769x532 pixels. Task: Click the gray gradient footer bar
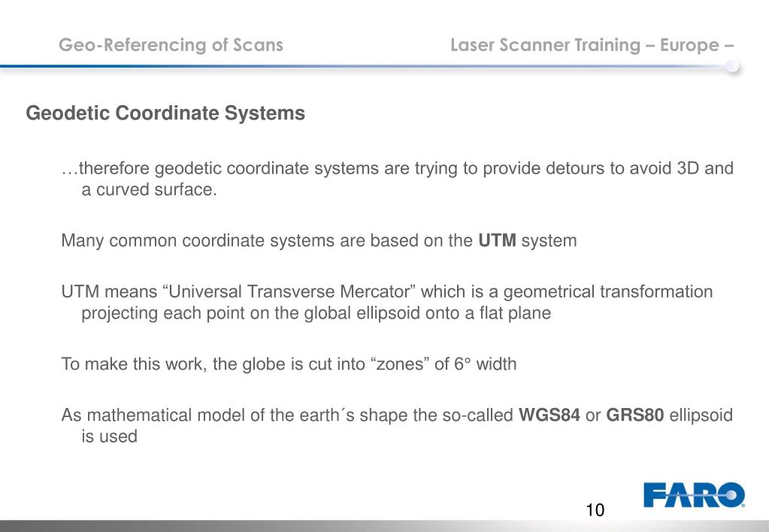point(385,526)
